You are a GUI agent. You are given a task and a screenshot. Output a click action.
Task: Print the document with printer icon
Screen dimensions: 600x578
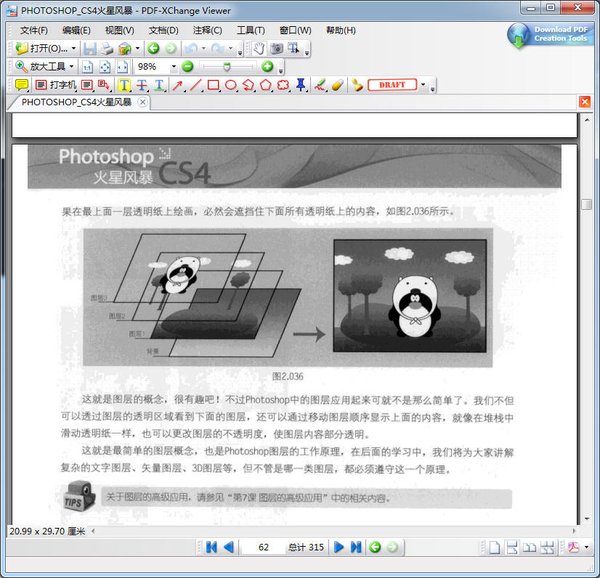[x=107, y=49]
